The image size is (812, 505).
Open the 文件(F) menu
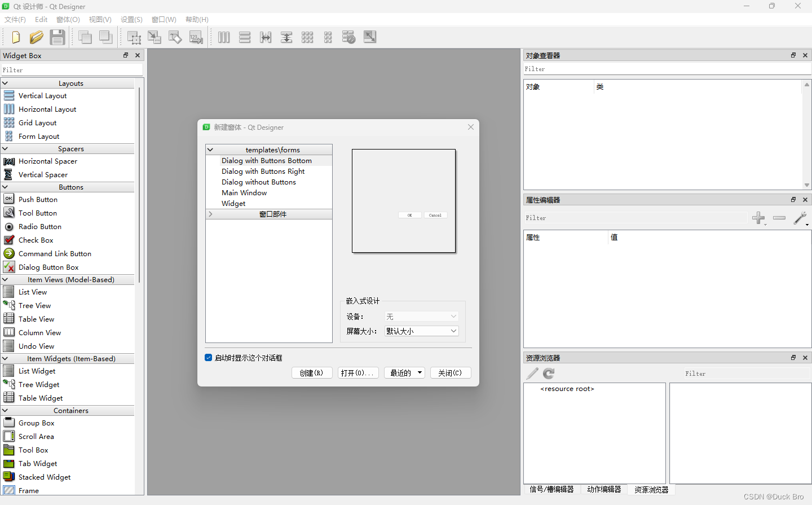click(15, 20)
